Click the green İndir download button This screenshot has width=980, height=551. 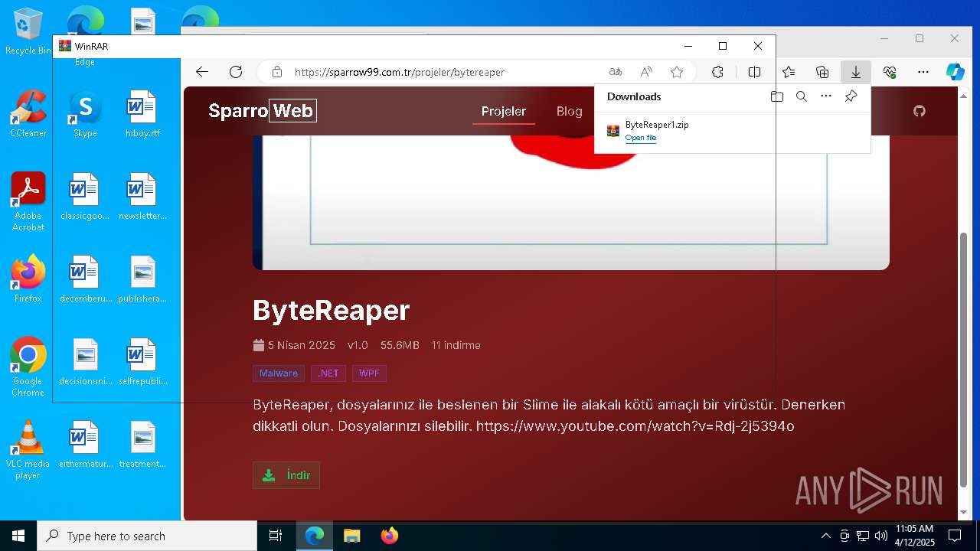(286, 475)
